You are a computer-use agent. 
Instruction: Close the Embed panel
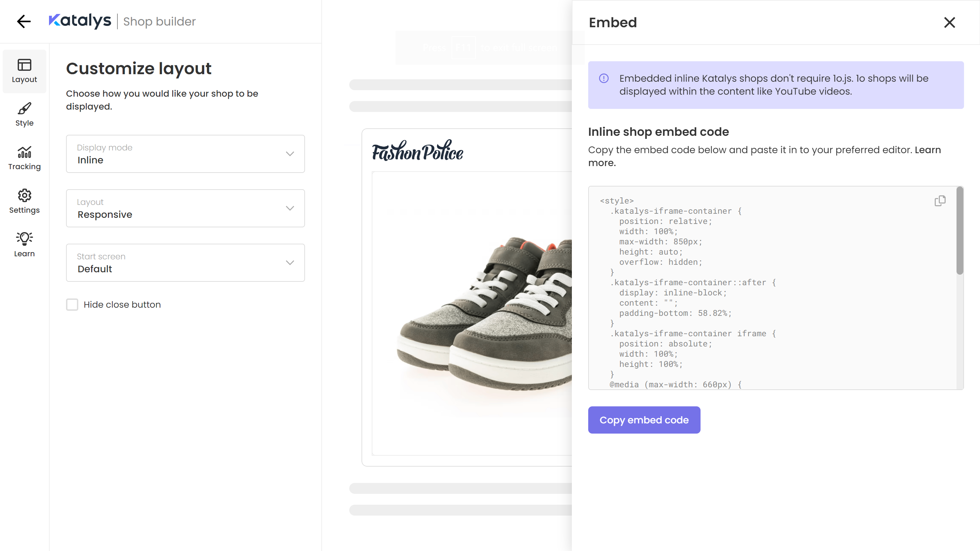click(x=949, y=22)
